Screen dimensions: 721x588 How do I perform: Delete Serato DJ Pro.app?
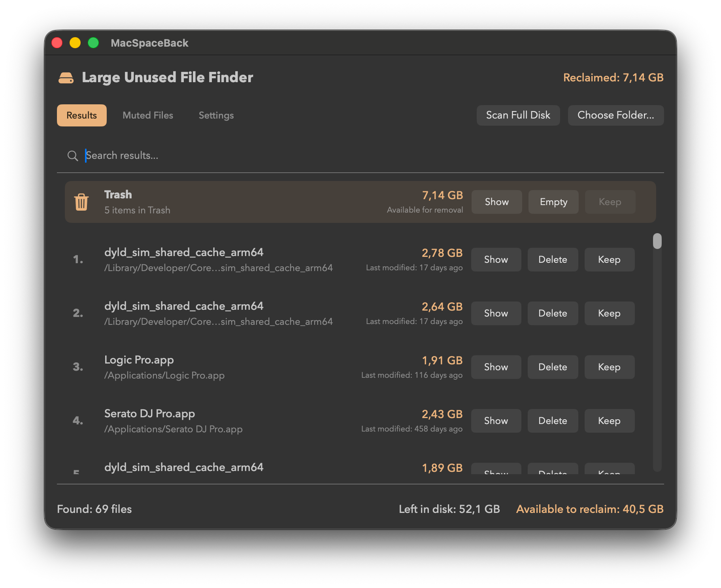tap(553, 420)
